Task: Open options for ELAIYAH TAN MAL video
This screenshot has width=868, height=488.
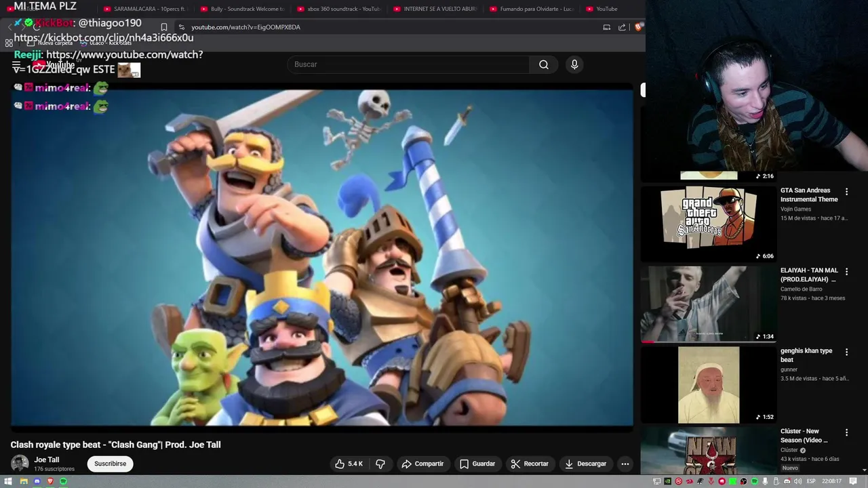Action: [x=846, y=271]
